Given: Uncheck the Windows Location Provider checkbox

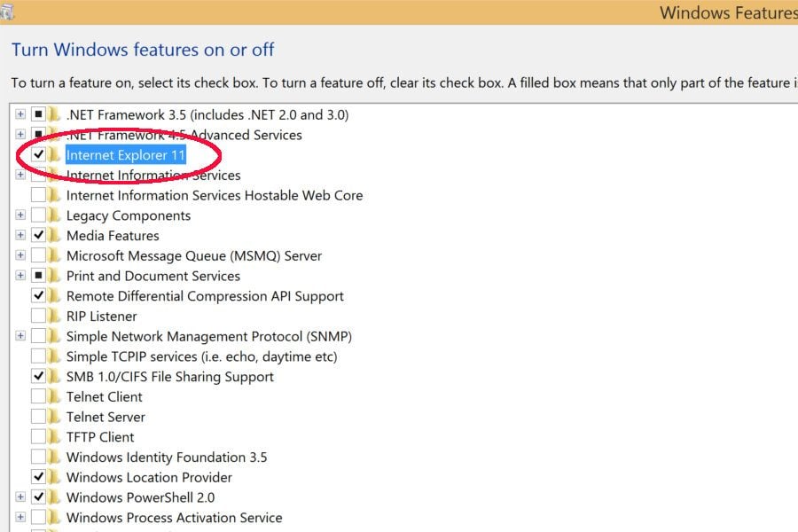Looking at the screenshot, I should (39, 476).
